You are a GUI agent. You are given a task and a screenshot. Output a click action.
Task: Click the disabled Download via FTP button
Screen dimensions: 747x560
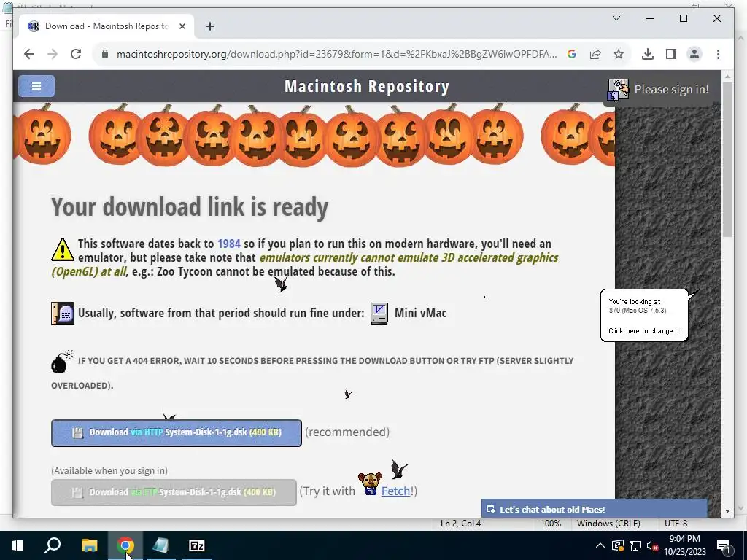coord(174,492)
